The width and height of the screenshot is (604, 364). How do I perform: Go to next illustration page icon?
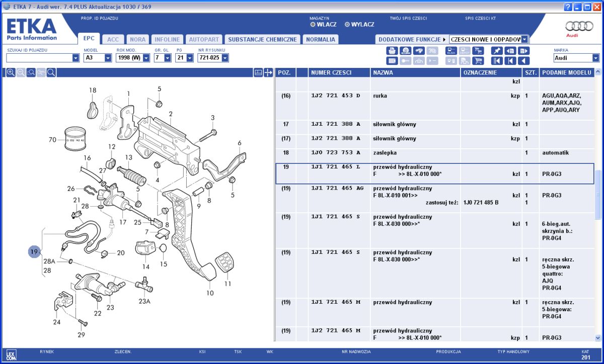coord(524,50)
